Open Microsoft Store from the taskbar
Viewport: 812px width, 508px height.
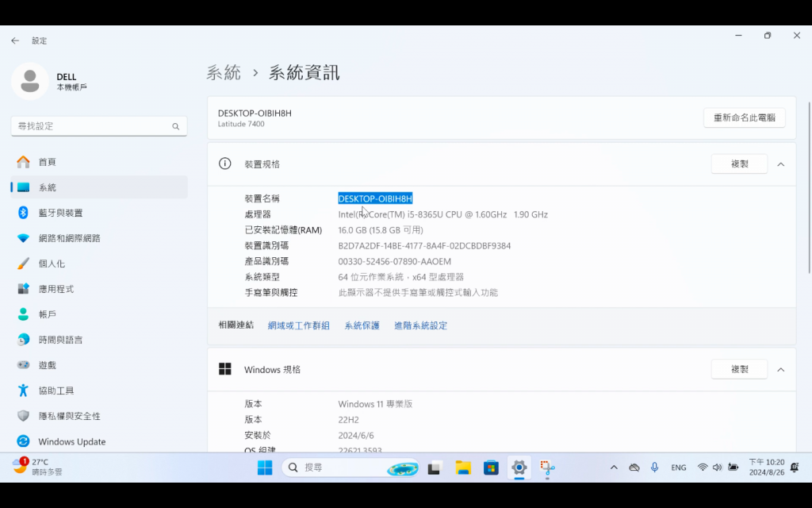tap(491, 468)
